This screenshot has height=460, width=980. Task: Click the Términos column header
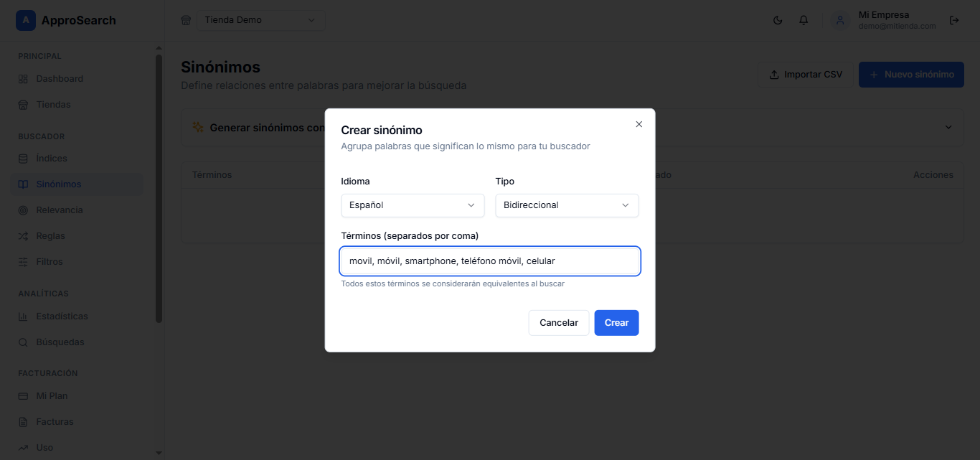point(212,175)
